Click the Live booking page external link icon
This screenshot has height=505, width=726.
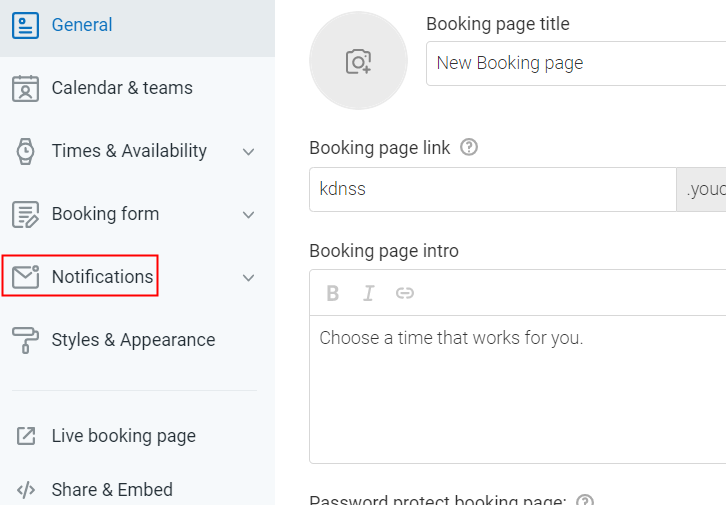point(26,436)
